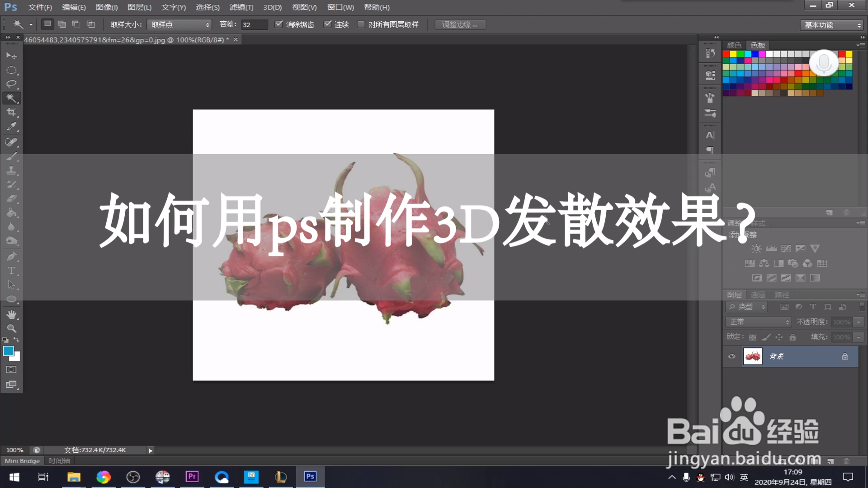Open the sample size (取样点) dropdown

point(179,24)
